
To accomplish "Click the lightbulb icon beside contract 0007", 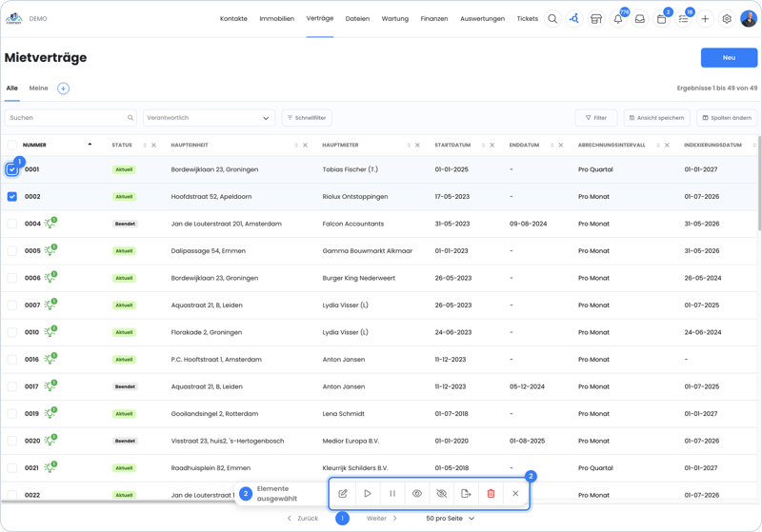I will tap(50, 305).
